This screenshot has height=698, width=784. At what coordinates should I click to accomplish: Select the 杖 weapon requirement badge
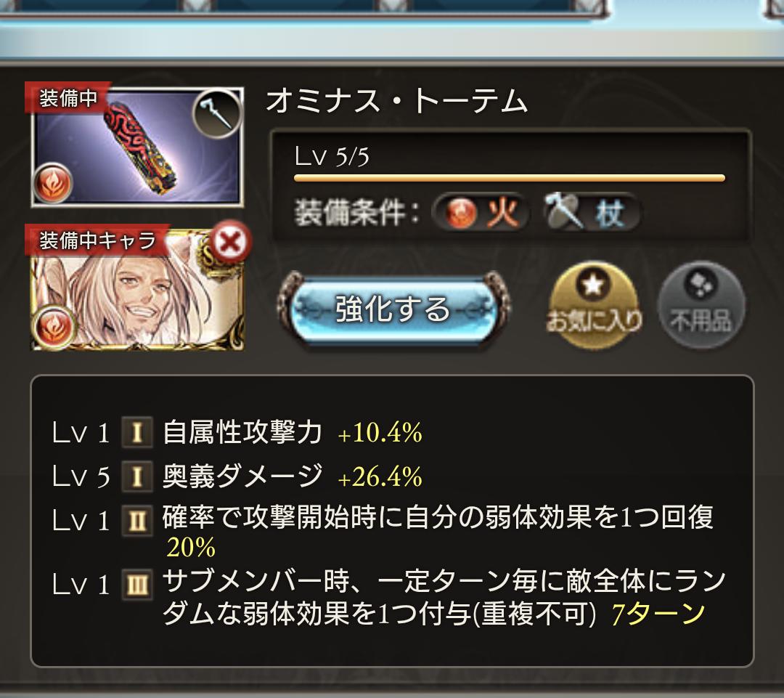590,213
